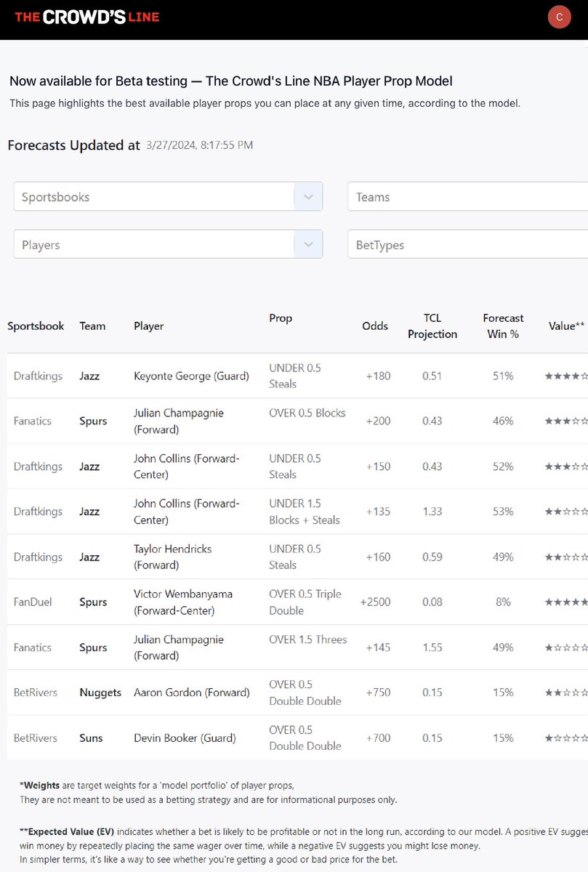
Task: Click the Player column header
Action: click(x=149, y=326)
